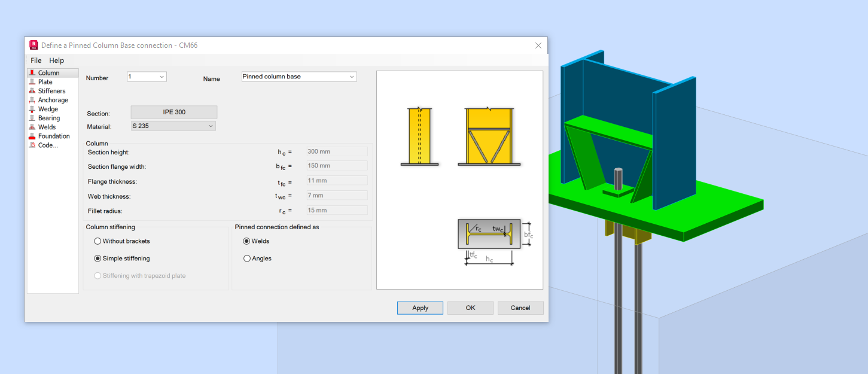868x374 pixels.
Task: Open the Stiffeners configuration page
Action: [50, 90]
